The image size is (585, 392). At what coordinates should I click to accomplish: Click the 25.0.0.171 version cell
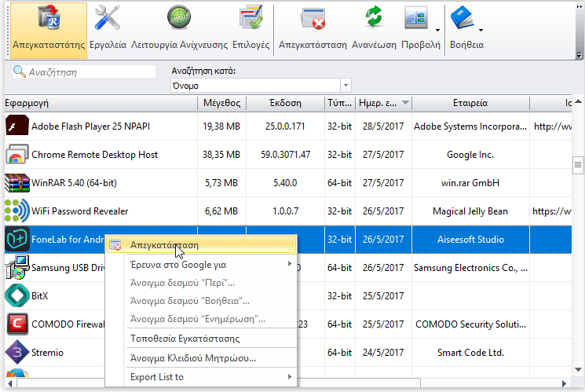click(285, 126)
